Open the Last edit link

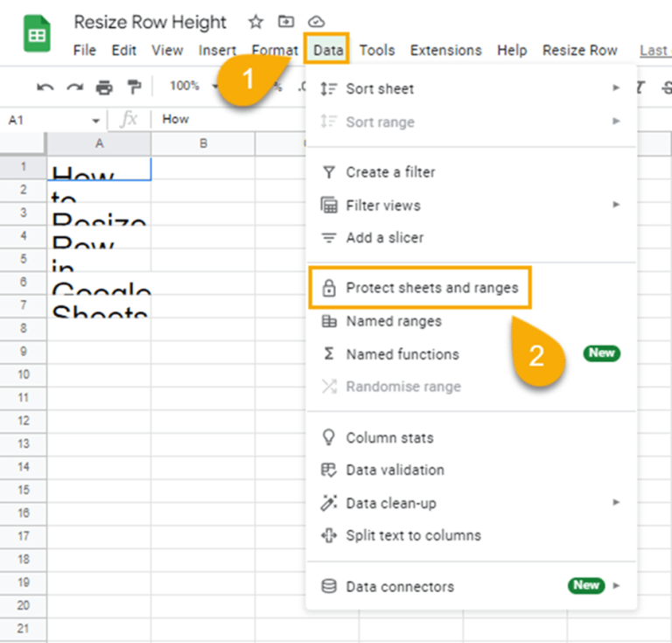pyautogui.click(x=655, y=51)
